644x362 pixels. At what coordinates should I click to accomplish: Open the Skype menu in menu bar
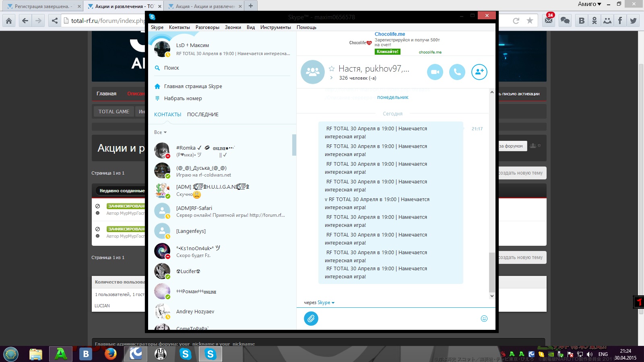click(157, 27)
